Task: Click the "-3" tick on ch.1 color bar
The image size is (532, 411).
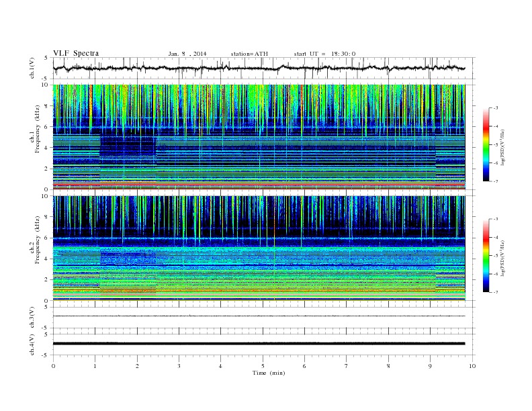Action: point(496,108)
